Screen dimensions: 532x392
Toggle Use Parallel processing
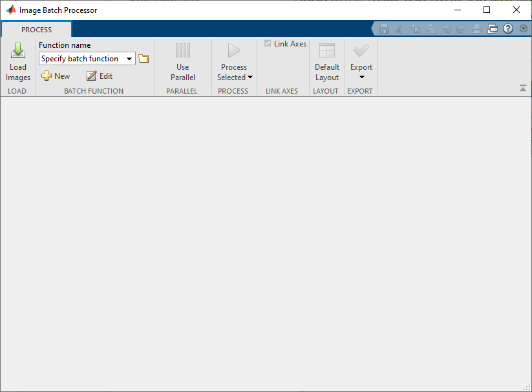tap(182, 63)
